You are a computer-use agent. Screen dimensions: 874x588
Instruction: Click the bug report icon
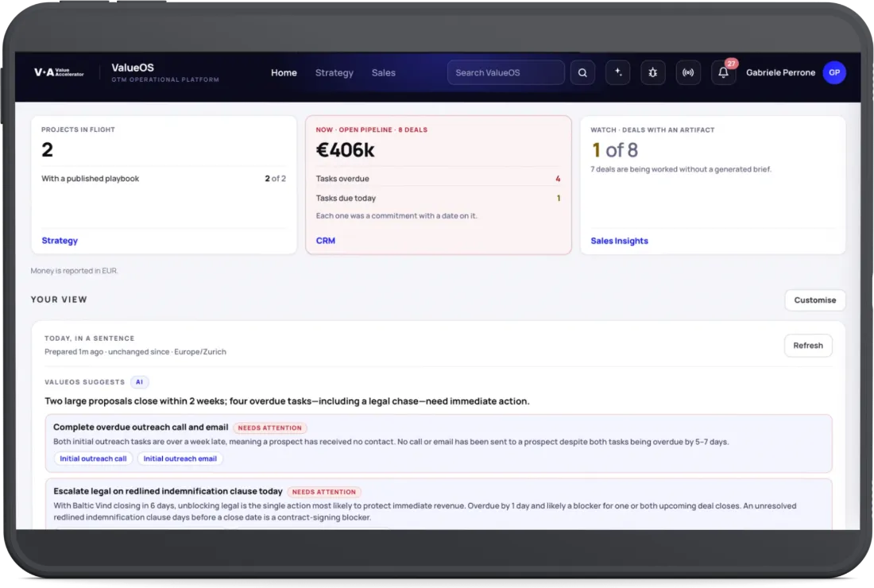[x=652, y=72]
